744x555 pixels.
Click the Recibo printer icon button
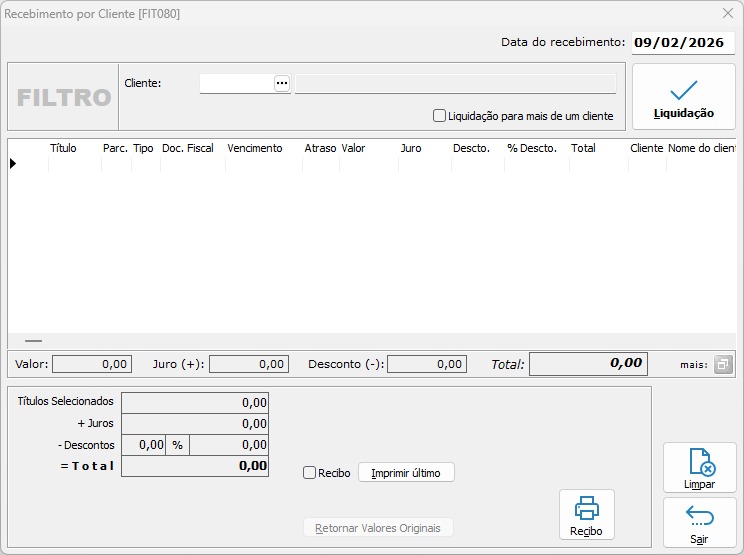click(586, 515)
